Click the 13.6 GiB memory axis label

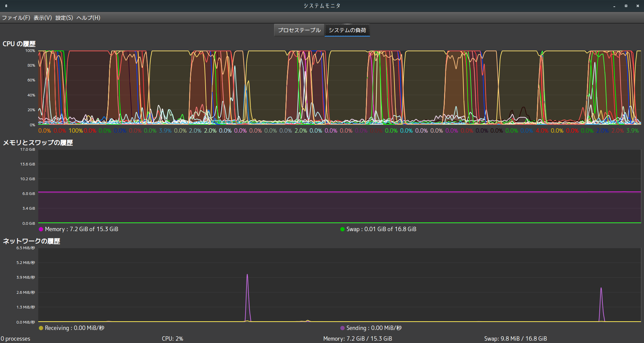pos(28,164)
